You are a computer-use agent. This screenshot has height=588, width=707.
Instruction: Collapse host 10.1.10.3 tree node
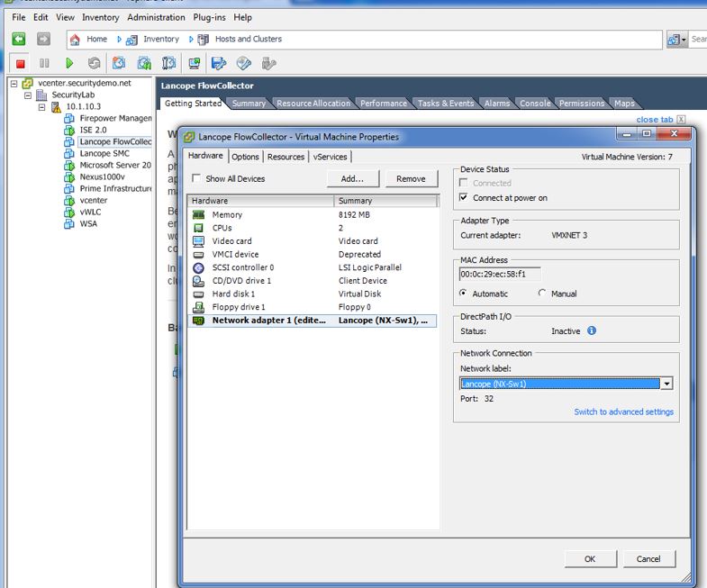[x=41, y=107]
